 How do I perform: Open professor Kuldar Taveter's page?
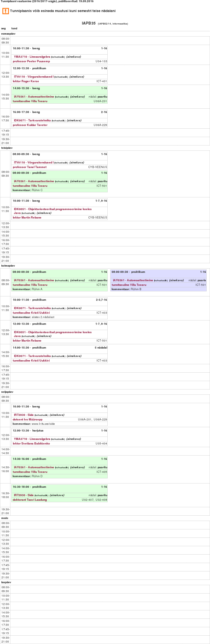(x=30, y=125)
